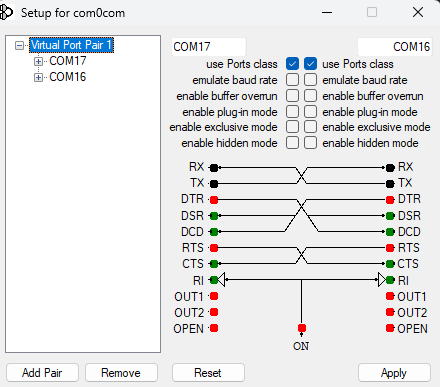
Task: Click the COM16 OUT2 red pin
Action: coord(390,312)
